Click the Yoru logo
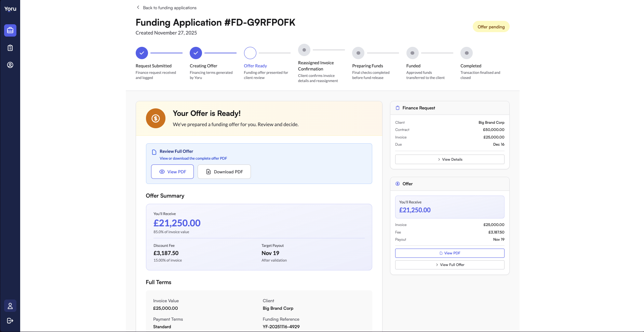The width and height of the screenshot is (644, 332). pyautogui.click(x=10, y=9)
